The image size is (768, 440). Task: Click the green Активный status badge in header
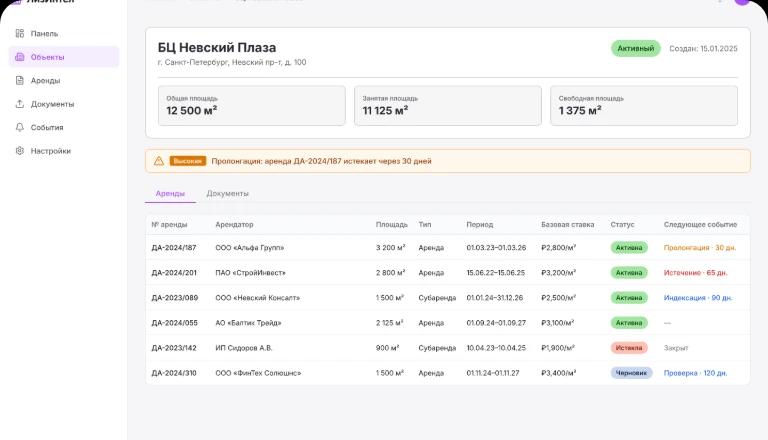pyautogui.click(x=635, y=48)
